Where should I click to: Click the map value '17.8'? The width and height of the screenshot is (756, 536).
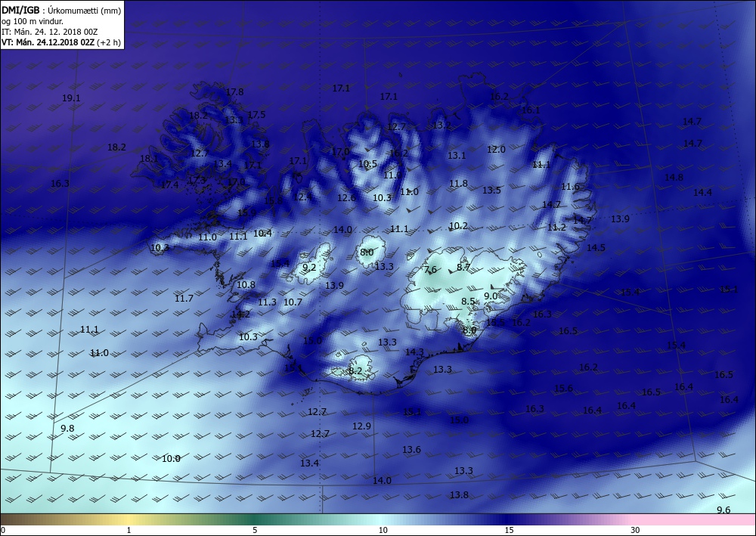[x=234, y=91]
